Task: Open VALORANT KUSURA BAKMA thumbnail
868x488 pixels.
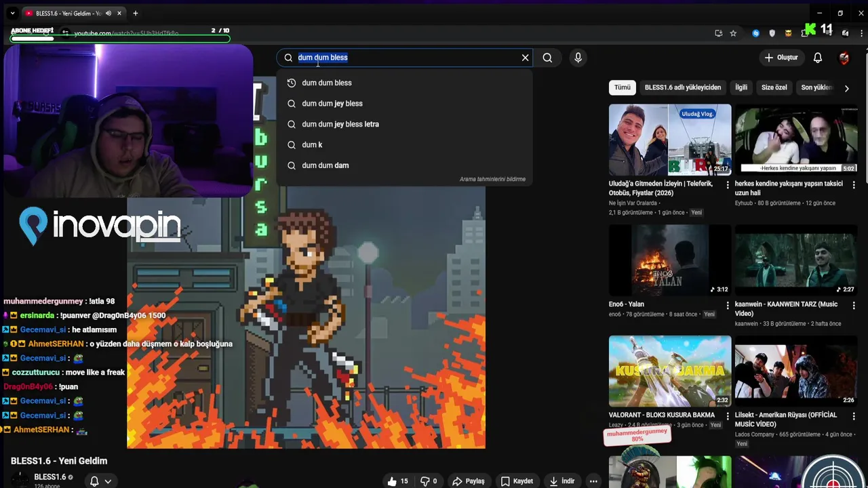Action: pos(670,371)
